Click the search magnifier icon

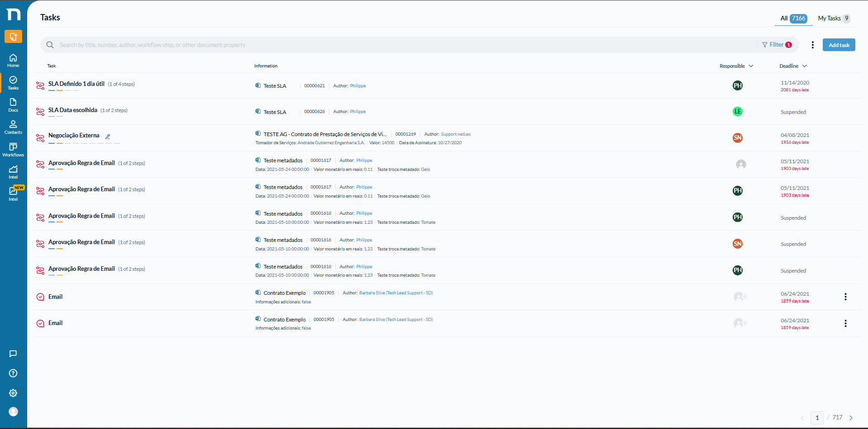(50, 45)
